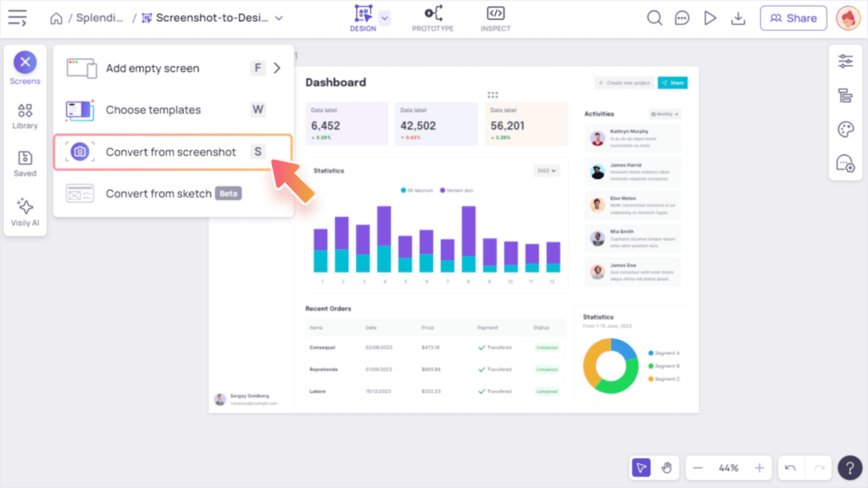Click the Share button in top bar

(793, 19)
